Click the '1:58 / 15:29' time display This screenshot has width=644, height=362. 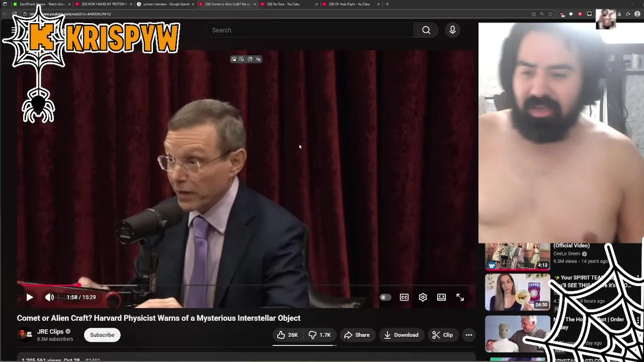click(81, 297)
